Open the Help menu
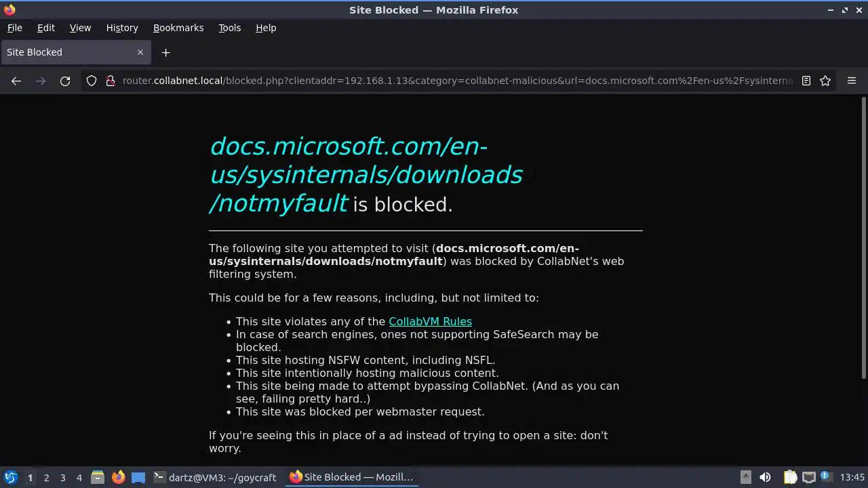 [x=266, y=28]
